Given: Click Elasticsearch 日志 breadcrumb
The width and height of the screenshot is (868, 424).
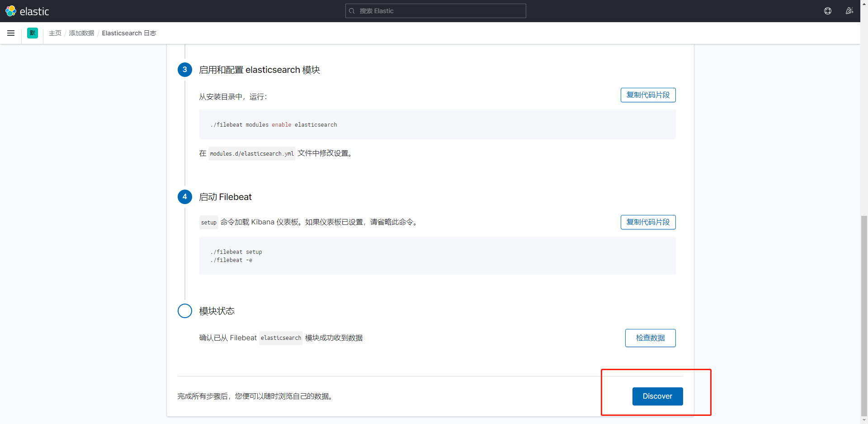Looking at the screenshot, I should tap(129, 33).
